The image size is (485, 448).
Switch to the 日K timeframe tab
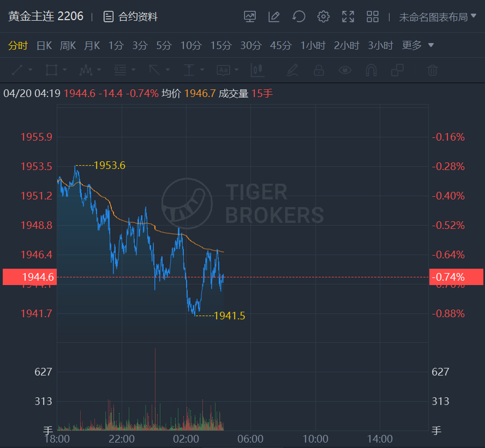pos(44,45)
